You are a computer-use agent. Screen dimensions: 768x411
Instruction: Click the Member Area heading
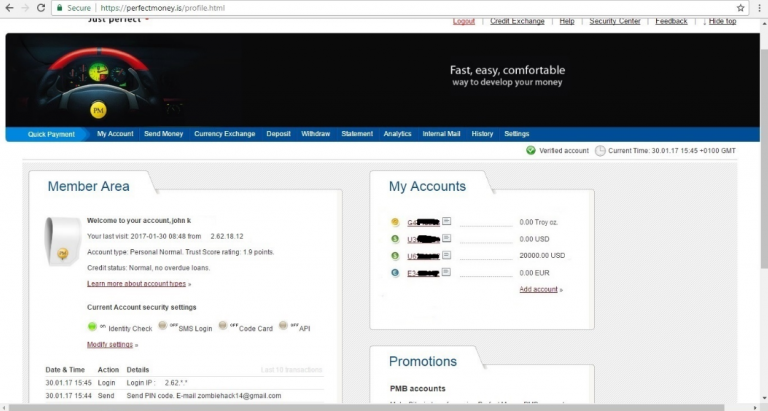coord(88,186)
